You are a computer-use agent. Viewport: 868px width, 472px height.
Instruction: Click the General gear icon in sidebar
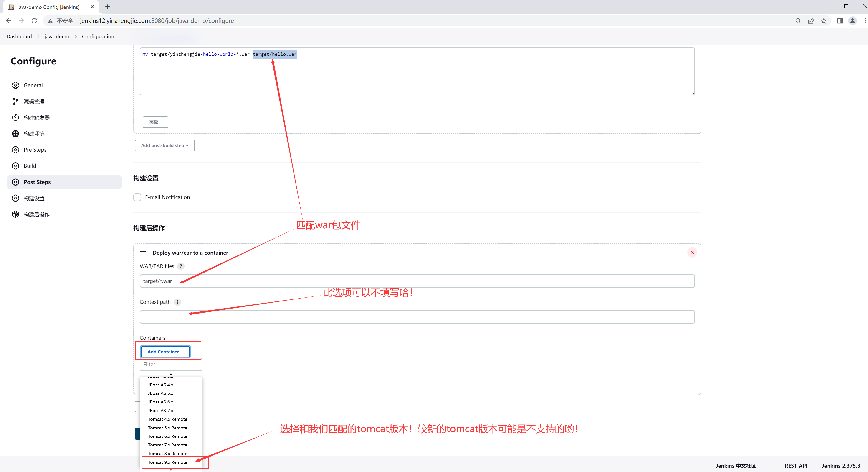15,85
